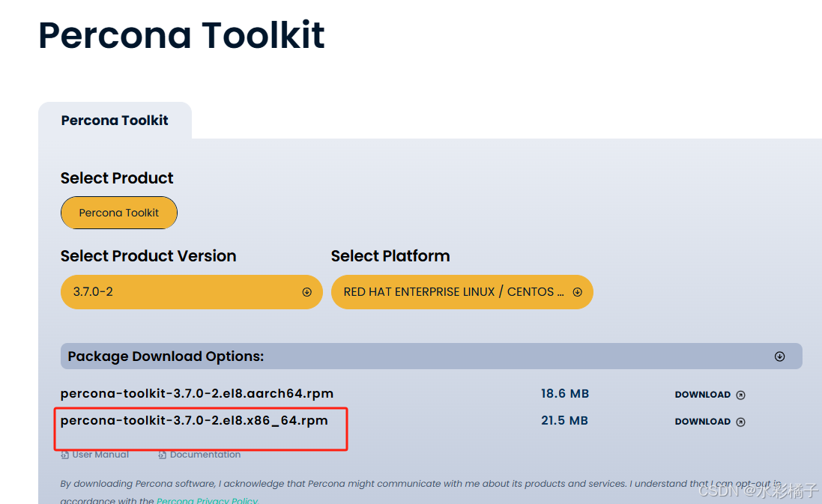This screenshot has width=822, height=504.
Task: Click the percona-toolkit-3.7.0-2.el8.aarch64.rpm file name
Action: (x=197, y=393)
